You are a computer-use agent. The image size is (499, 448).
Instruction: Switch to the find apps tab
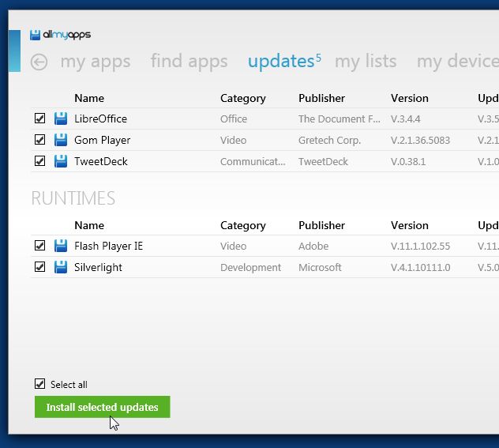click(189, 62)
